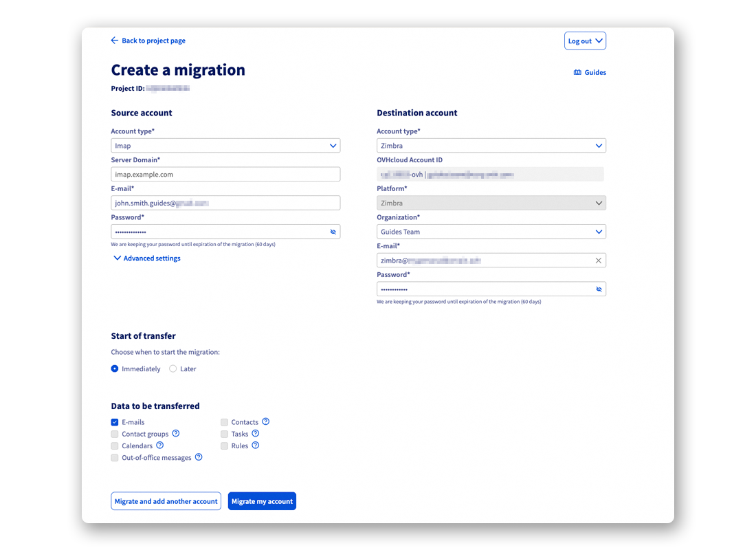Image resolution: width=756 pixels, height=550 pixels.
Task: Click the Contact groups help icon
Action: (x=176, y=434)
